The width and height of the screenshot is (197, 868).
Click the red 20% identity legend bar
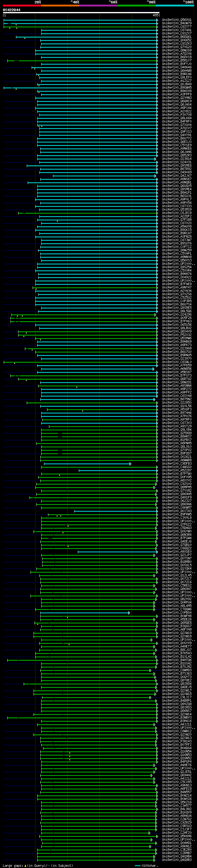(x=22, y=6)
